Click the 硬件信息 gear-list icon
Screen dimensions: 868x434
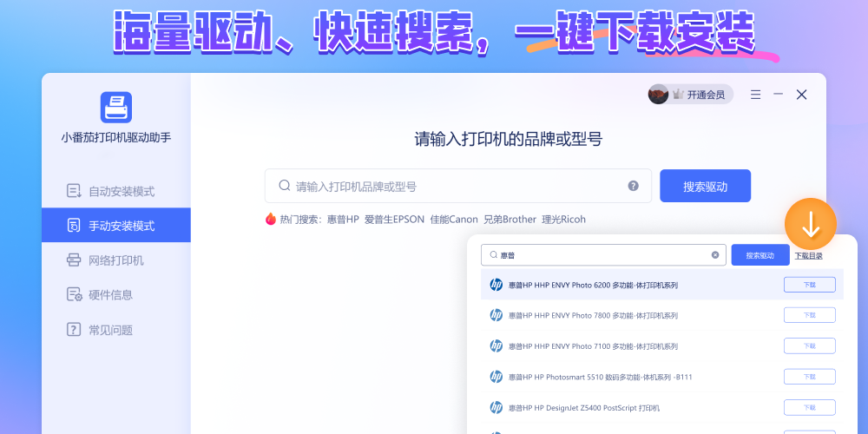[x=74, y=294]
